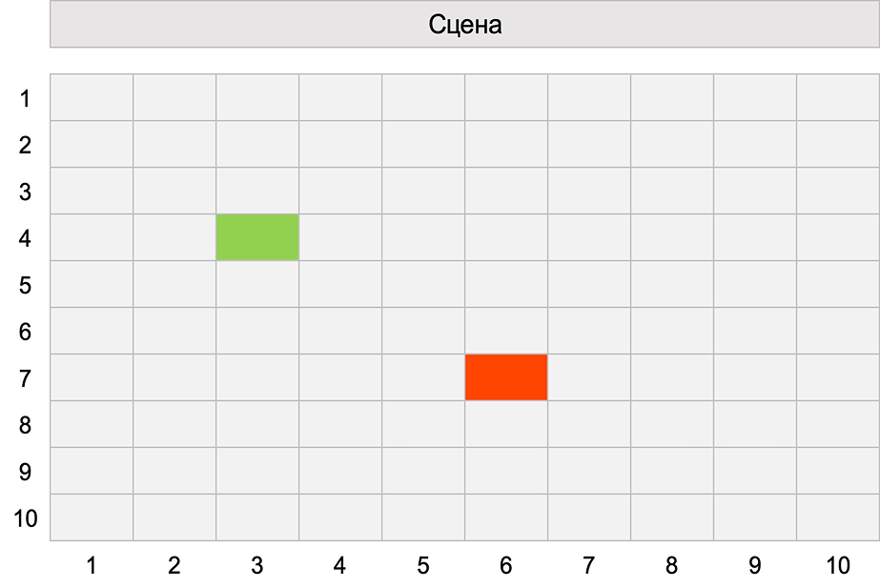The width and height of the screenshot is (880, 588).
Task: Choose the seat at row 10, column 1
Action: [x=92, y=517]
